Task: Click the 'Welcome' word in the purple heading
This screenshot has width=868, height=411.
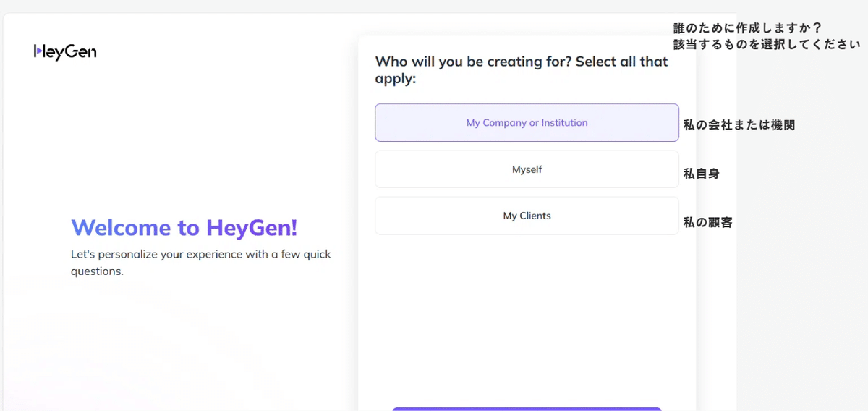Action: [x=121, y=228]
